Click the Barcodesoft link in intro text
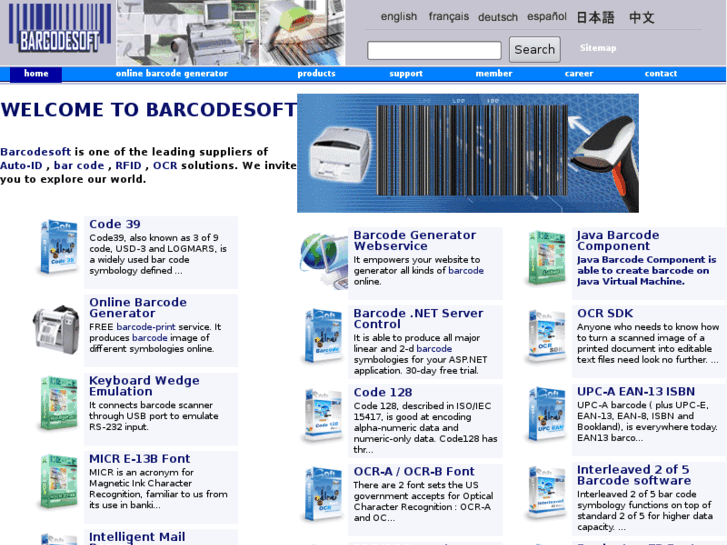This screenshot has height=545, width=727. click(x=36, y=152)
